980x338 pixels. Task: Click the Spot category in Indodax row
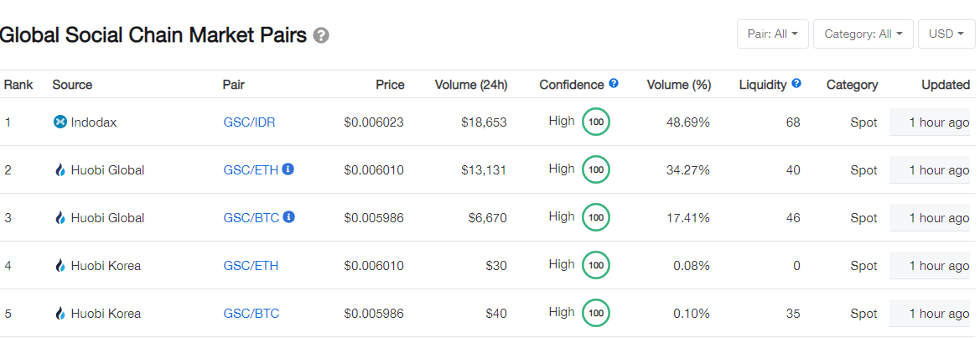click(x=863, y=122)
